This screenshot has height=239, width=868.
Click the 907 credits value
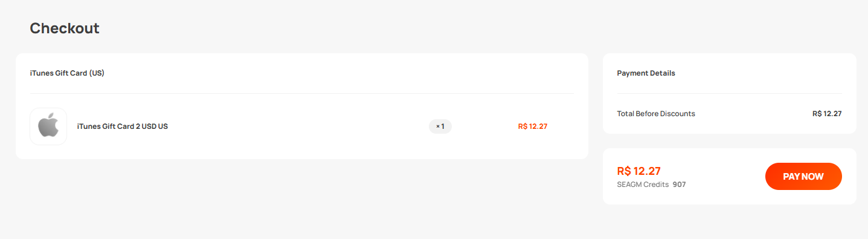click(680, 185)
